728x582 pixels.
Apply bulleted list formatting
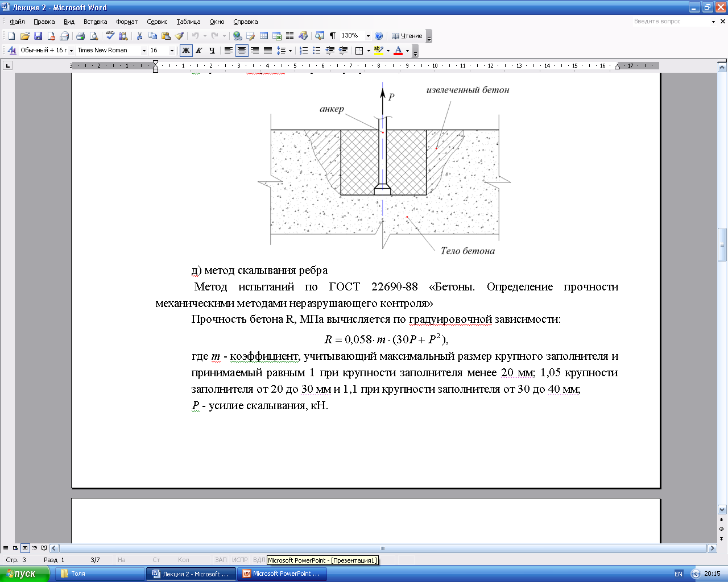tap(317, 51)
